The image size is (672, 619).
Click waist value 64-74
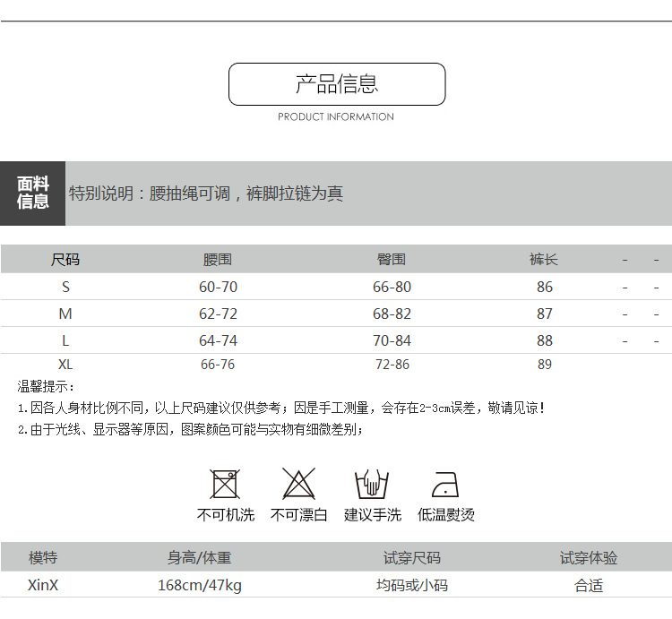click(218, 340)
